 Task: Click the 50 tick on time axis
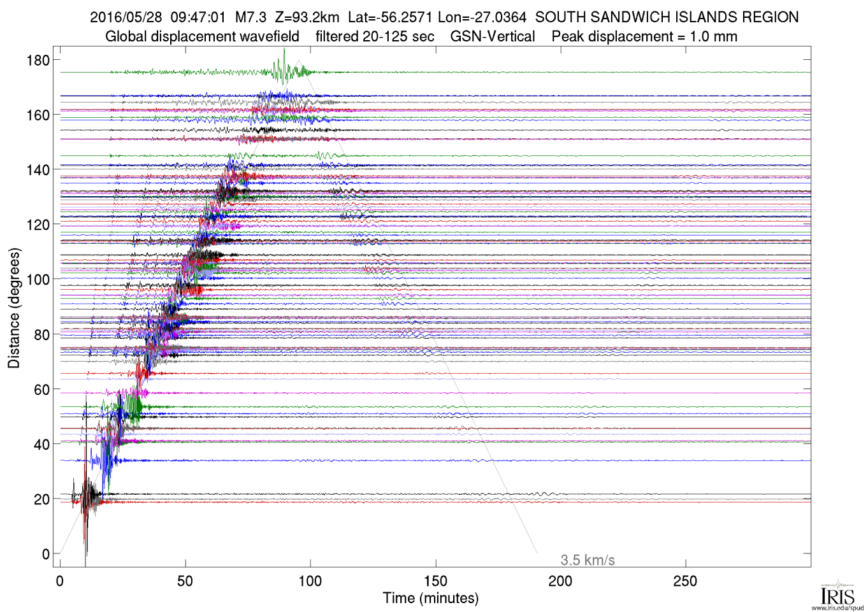click(x=185, y=581)
